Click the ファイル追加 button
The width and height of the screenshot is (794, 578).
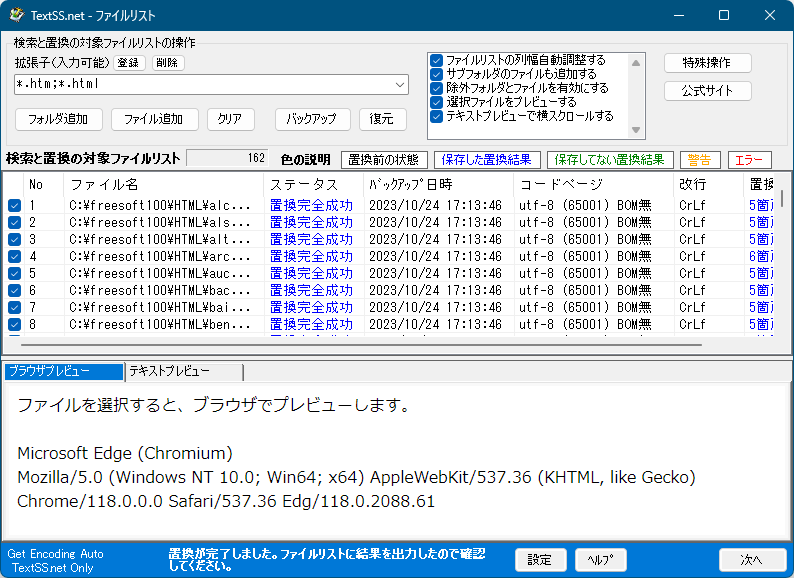coord(154,120)
